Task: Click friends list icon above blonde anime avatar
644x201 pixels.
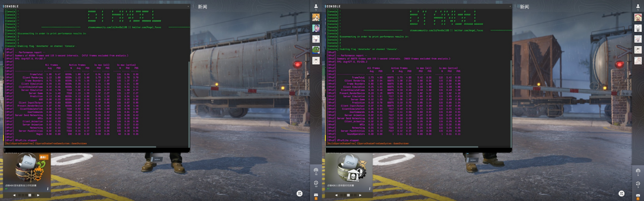Action: 638,7
